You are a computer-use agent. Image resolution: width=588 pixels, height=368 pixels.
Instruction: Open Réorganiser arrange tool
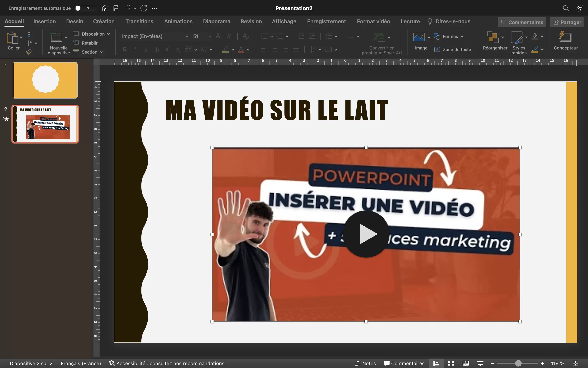(492, 37)
